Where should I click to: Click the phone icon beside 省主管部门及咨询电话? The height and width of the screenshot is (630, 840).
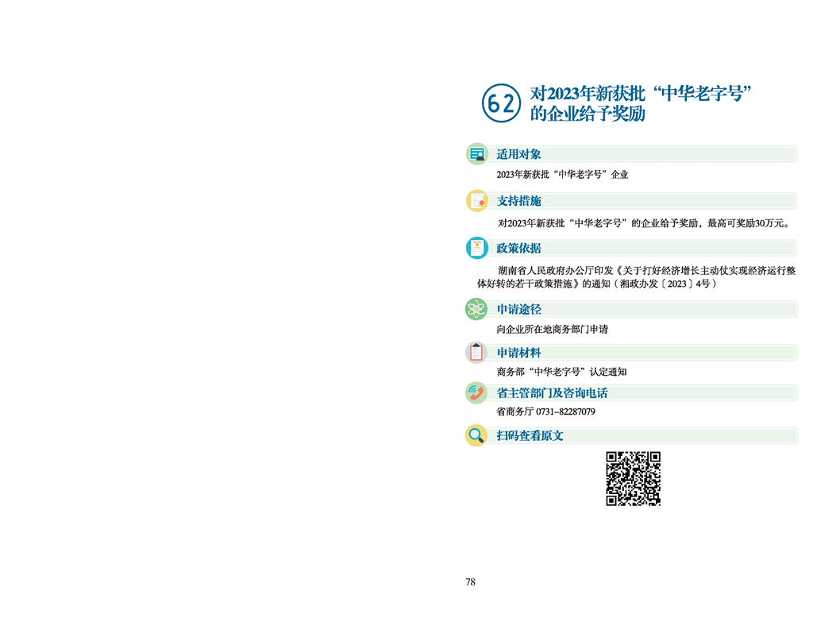(x=476, y=393)
